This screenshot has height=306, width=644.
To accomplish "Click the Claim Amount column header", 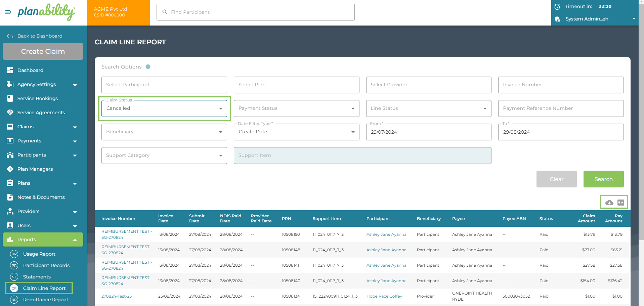I will click(586, 218).
